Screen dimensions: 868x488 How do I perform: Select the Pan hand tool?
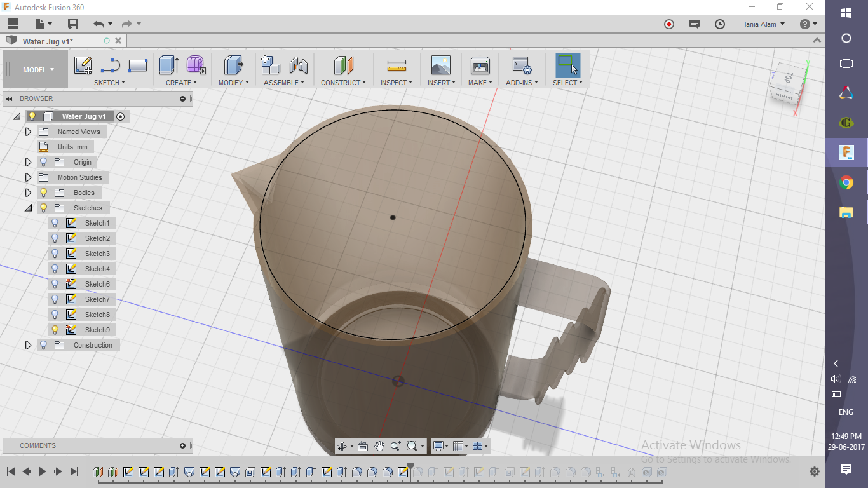click(379, 446)
